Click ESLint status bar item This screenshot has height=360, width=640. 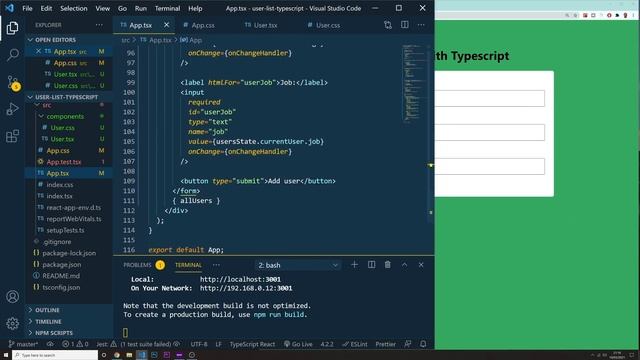(355, 344)
